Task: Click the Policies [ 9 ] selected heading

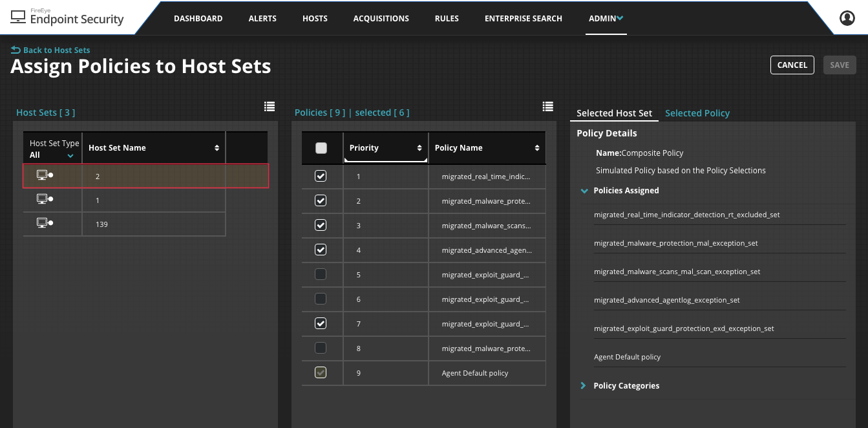Action: point(352,112)
